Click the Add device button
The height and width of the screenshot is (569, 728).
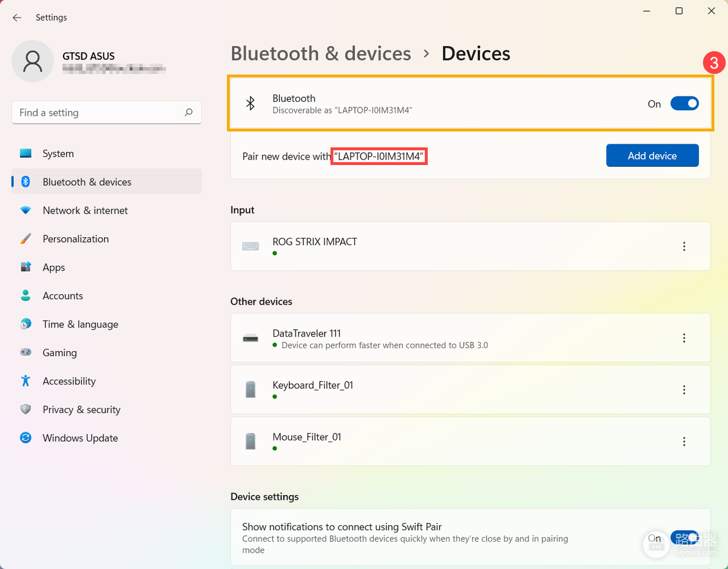652,155
